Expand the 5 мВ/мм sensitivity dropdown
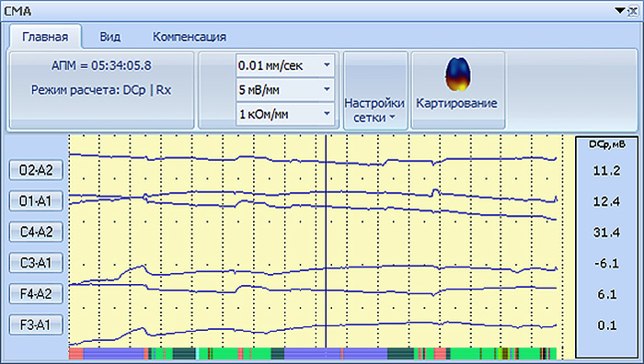The height and width of the screenshot is (364, 644). point(327,89)
